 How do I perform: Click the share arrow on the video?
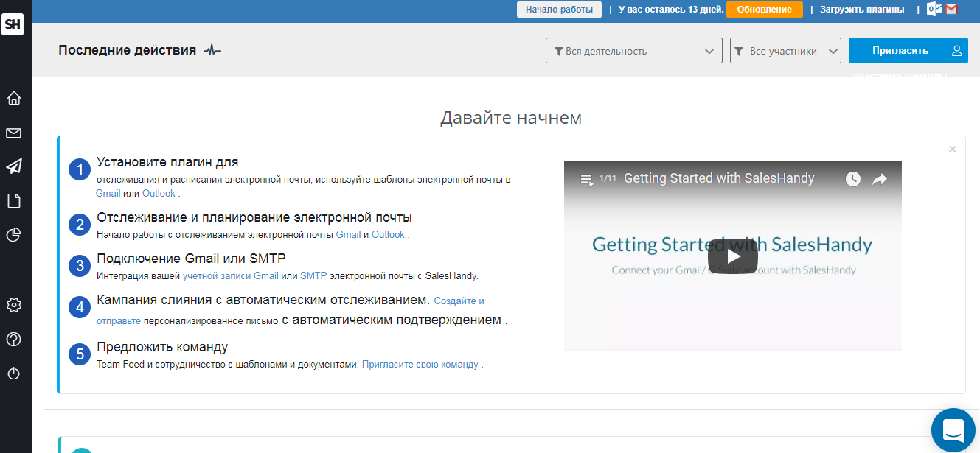coord(879,179)
